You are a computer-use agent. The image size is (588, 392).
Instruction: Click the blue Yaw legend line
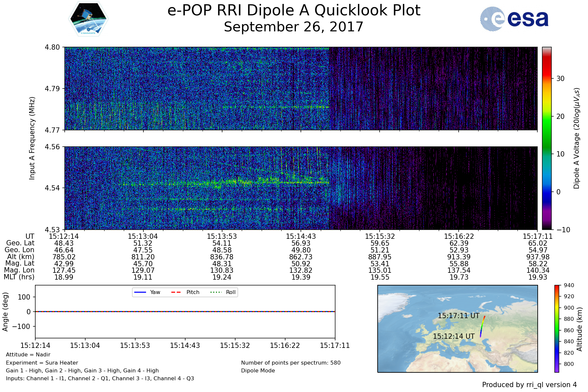140,292
